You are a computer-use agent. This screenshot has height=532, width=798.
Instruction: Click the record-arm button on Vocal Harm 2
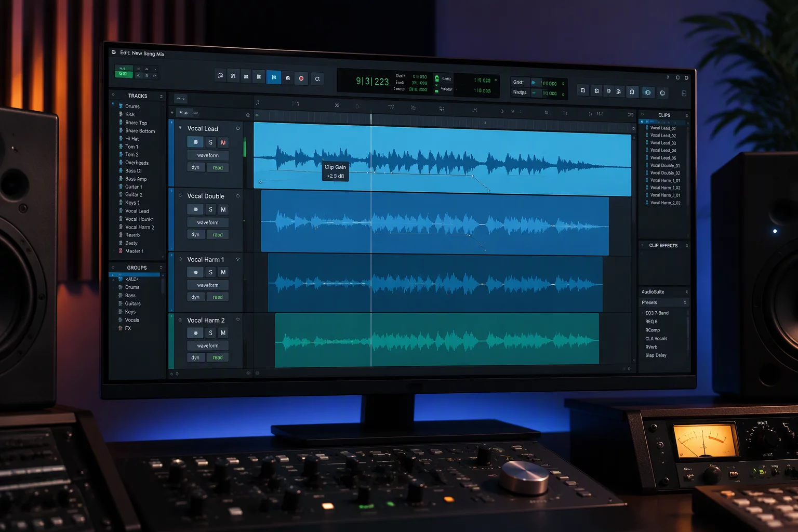tap(195, 333)
